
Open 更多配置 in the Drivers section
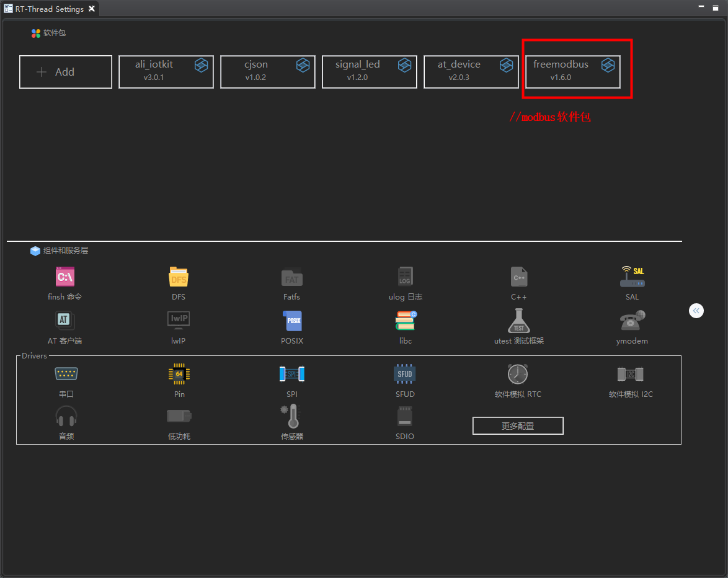518,425
